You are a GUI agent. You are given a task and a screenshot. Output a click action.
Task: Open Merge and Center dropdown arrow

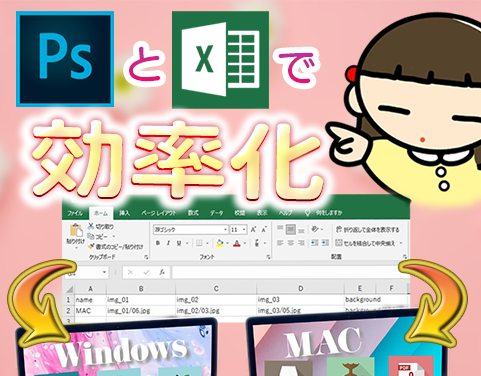tap(401, 243)
